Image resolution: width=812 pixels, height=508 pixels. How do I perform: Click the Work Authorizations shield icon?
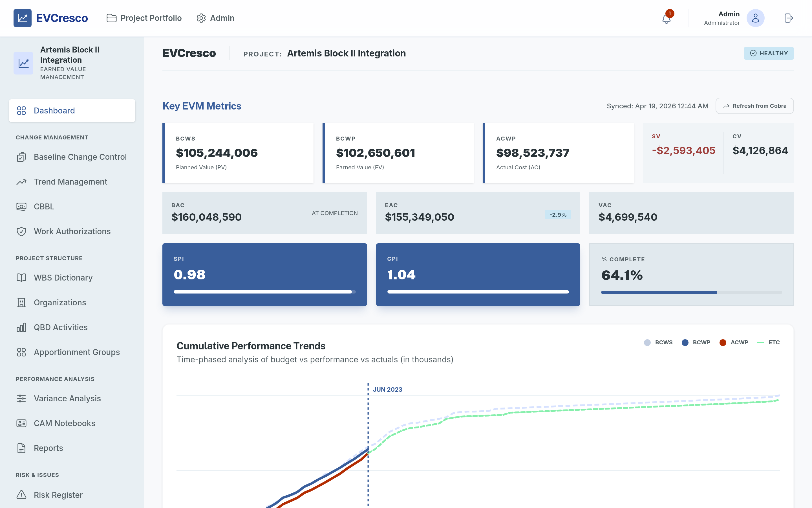(x=21, y=231)
